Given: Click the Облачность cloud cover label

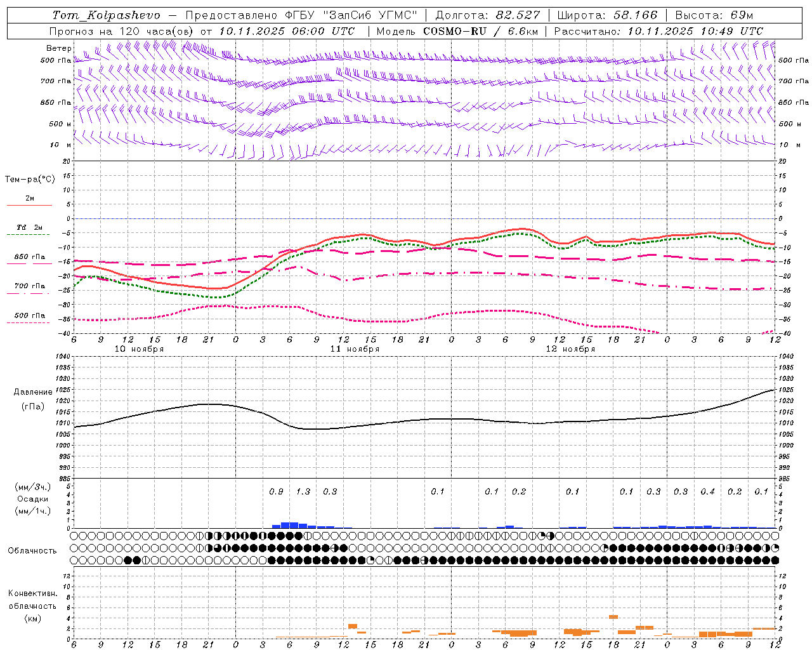Looking at the screenshot, I should pos(32,551).
